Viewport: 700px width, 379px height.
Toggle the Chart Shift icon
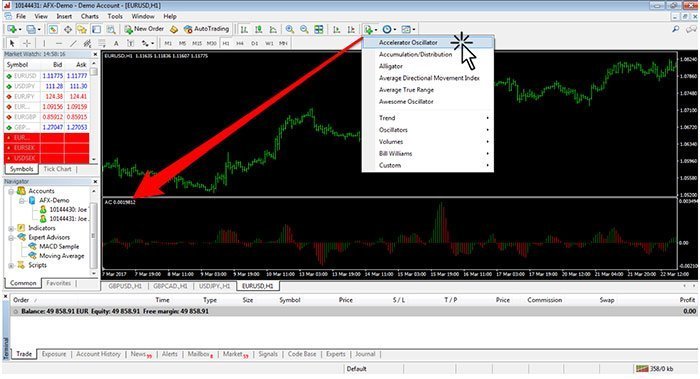[351, 29]
